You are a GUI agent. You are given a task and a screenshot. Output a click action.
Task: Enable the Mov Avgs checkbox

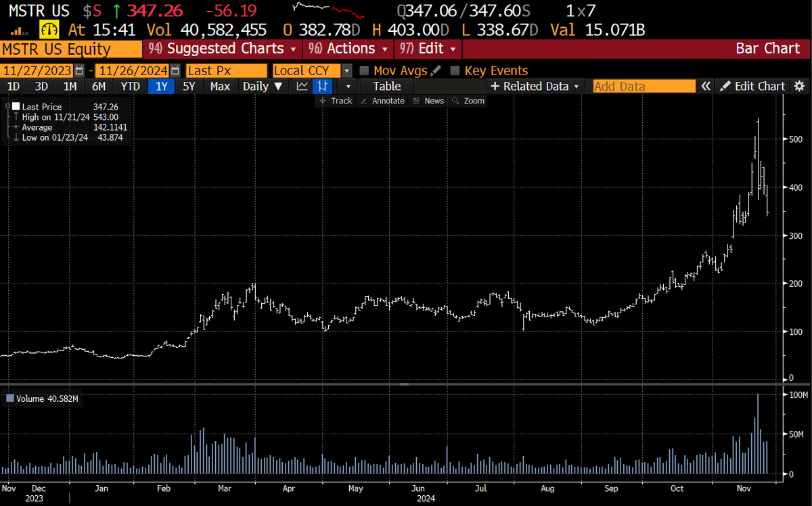click(364, 71)
